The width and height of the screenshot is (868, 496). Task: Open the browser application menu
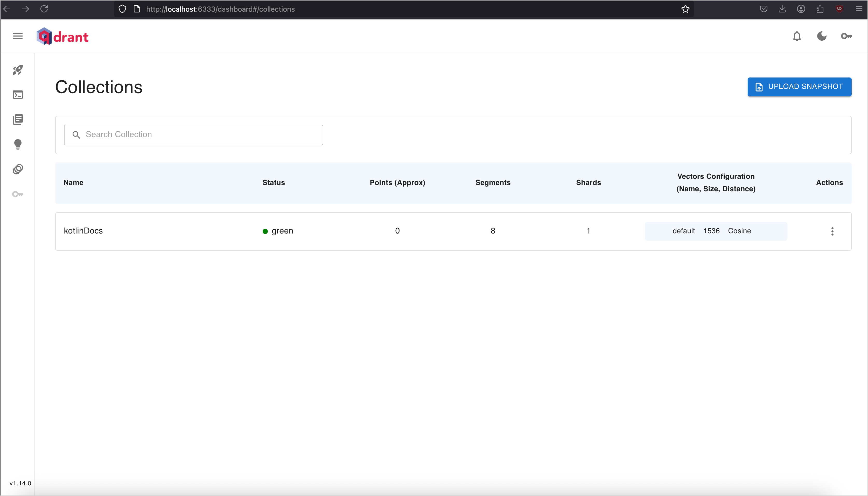pos(859,9)
